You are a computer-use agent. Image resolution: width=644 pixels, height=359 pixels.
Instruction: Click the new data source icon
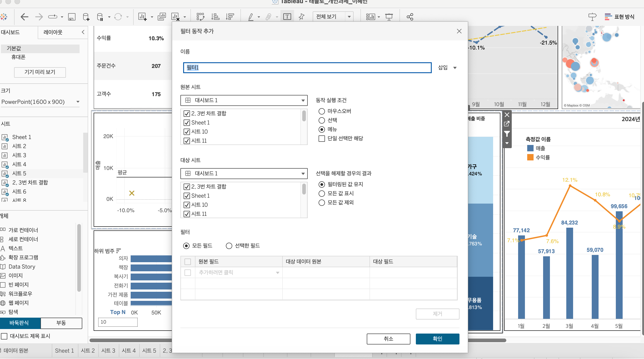(86, 17)
